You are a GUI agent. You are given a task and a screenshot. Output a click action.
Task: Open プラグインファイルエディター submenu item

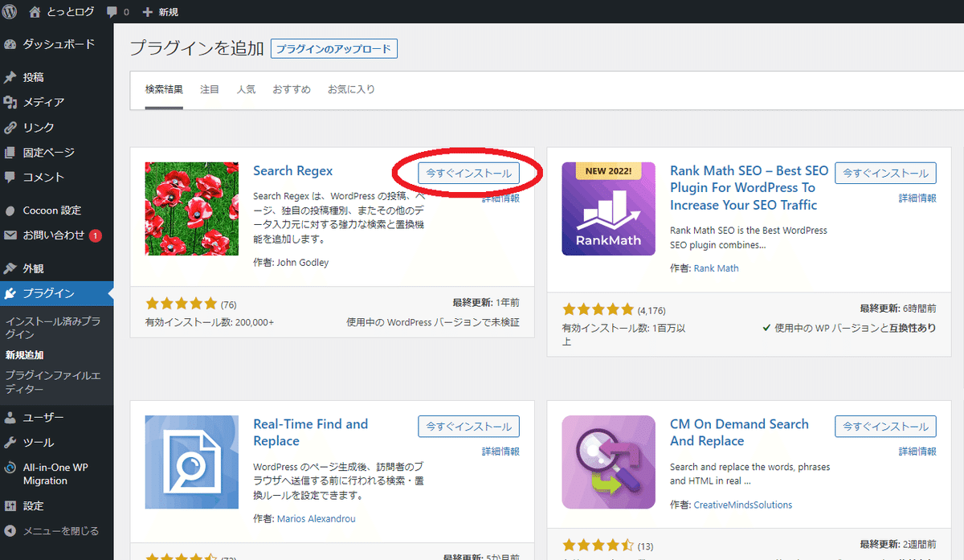(53, 382)
